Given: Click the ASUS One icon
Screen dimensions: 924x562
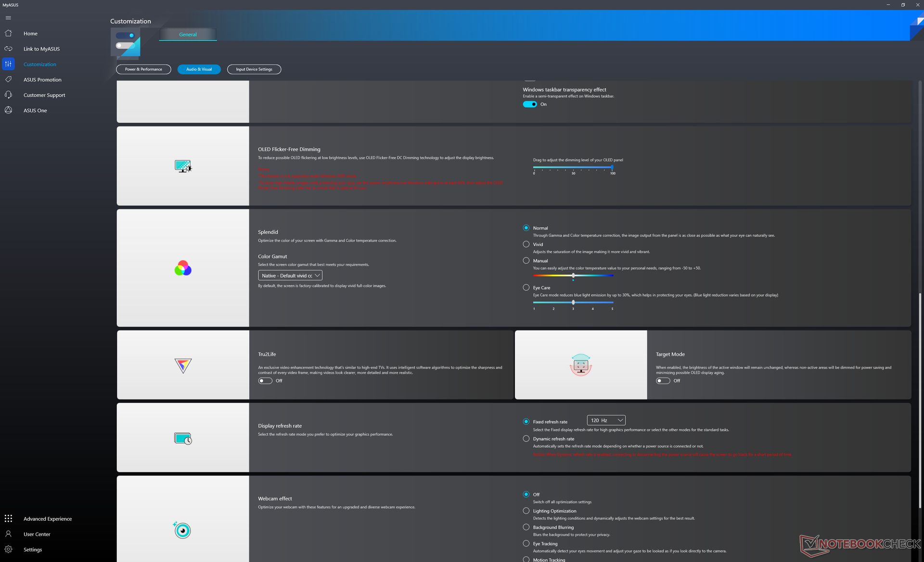Looking at the screenshot, I should (x=8, y=111).
